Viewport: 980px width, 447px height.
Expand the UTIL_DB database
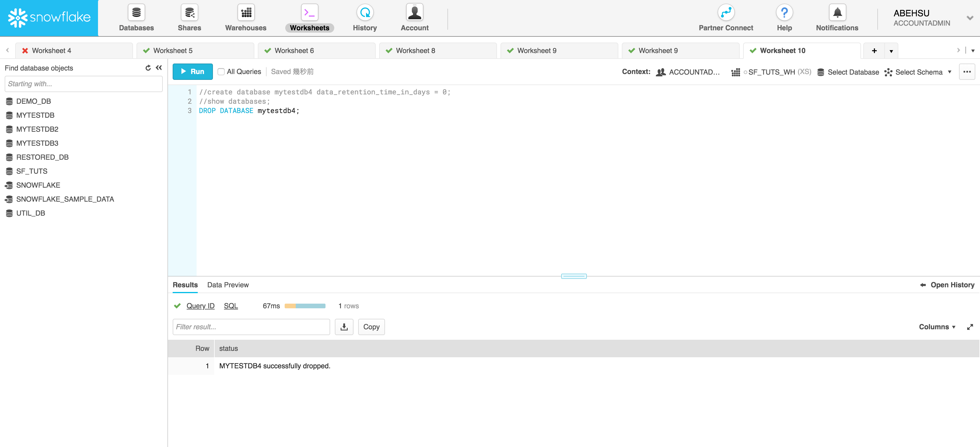click(30, 213)
